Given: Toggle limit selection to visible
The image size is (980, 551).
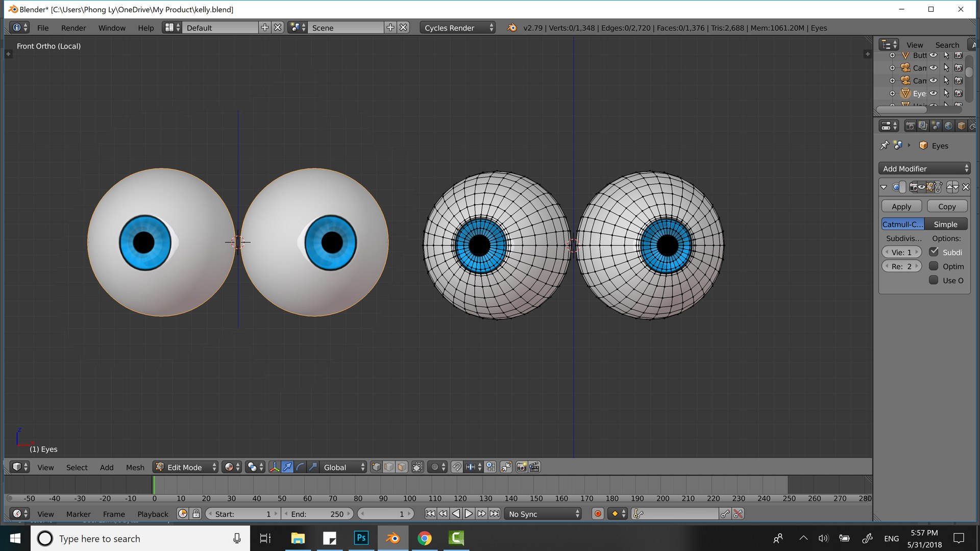Looking at the screenshot, I should click(418, 467).
